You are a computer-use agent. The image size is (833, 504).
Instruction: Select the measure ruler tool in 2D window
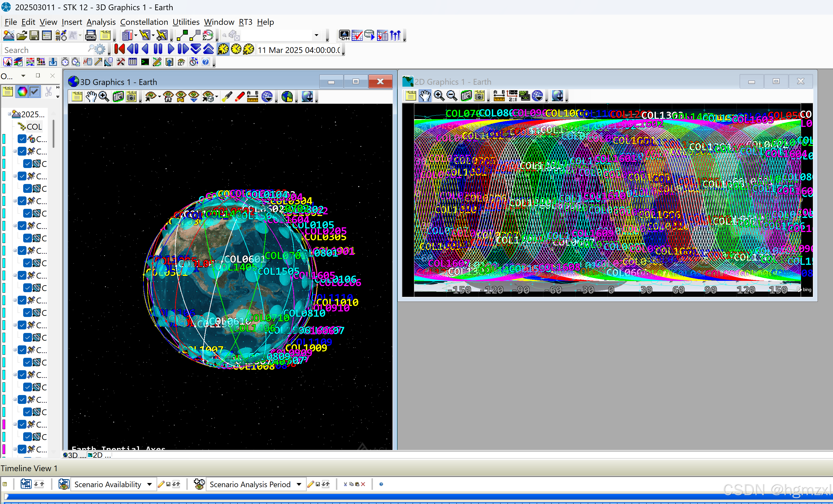[499, 96]
